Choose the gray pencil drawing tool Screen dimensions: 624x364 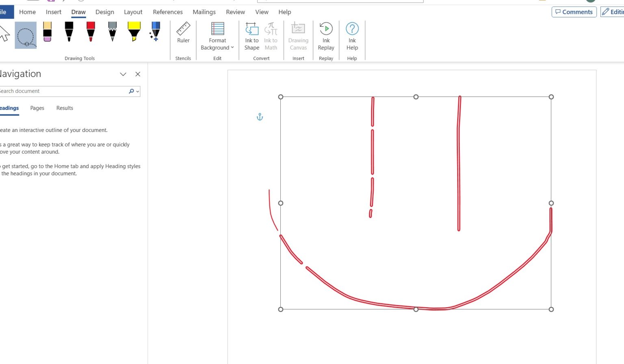pos(112,32)
